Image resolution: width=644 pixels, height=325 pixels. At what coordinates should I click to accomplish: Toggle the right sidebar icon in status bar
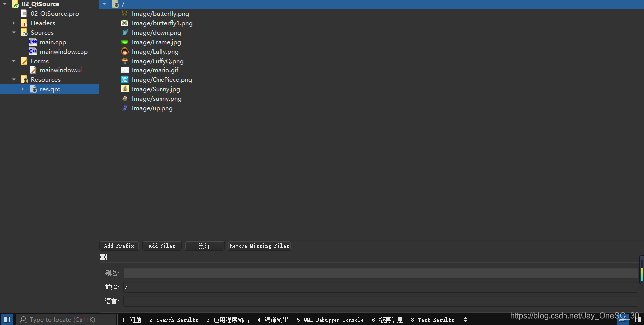coord(638,320)
